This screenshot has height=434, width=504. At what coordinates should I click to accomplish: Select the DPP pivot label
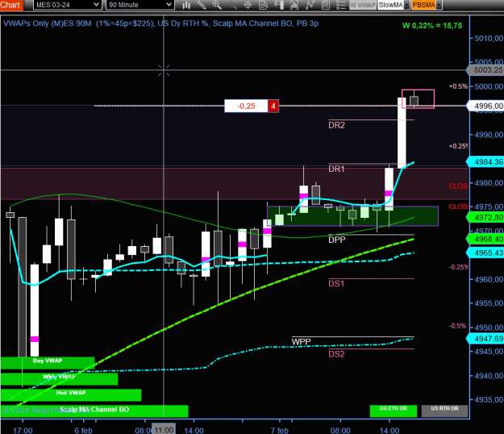[x=337, y=240]
